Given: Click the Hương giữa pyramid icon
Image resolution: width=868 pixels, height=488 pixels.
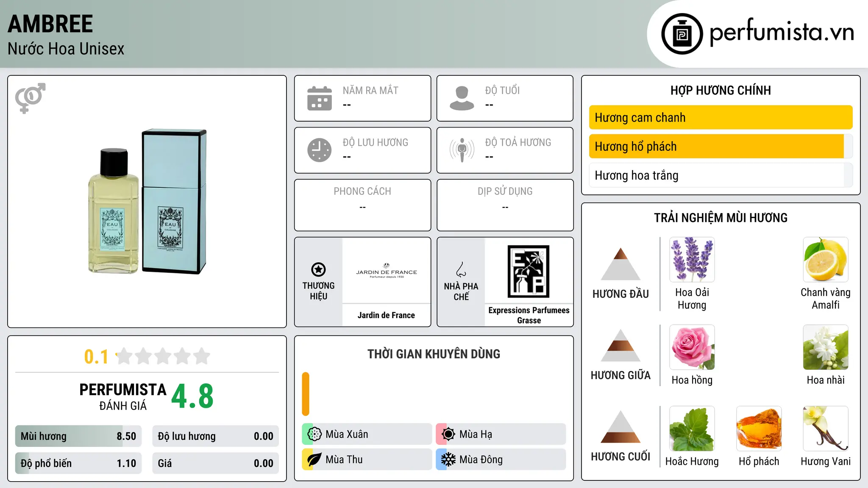Looking at the screenshot, I should pos(621,345).
